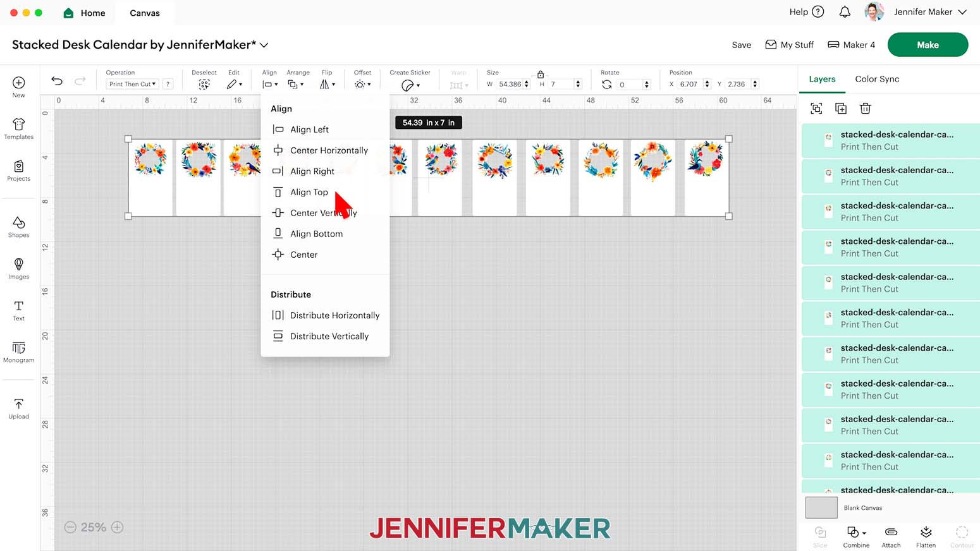The height and width of the screenshot is (551, 980).
Task: Zoom out with minus icon
Action: [70, 527]
